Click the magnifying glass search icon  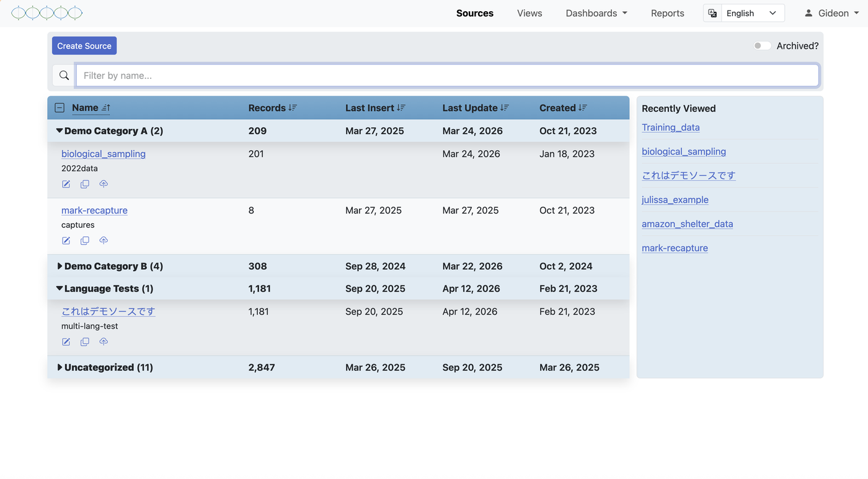click(x=64, y=75)
